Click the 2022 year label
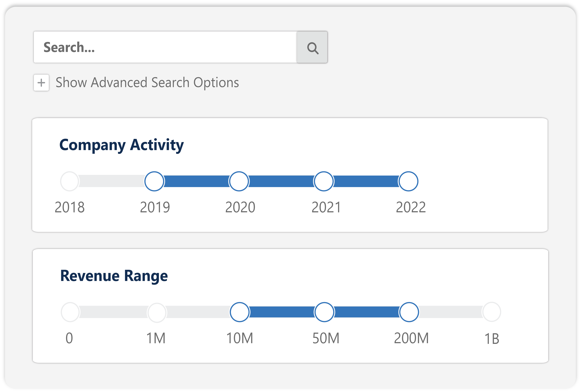The image size is (581, 392). [411, 207]
